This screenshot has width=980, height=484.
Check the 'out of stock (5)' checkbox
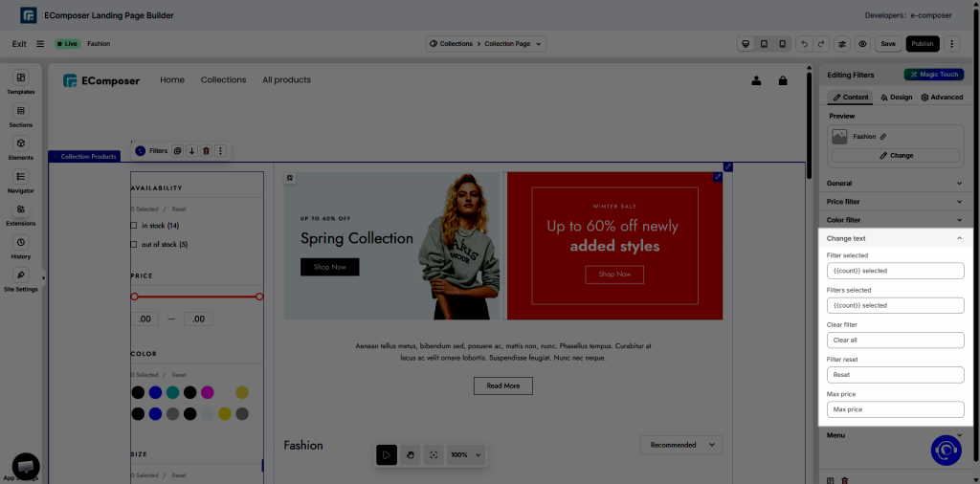pos(134,245)
